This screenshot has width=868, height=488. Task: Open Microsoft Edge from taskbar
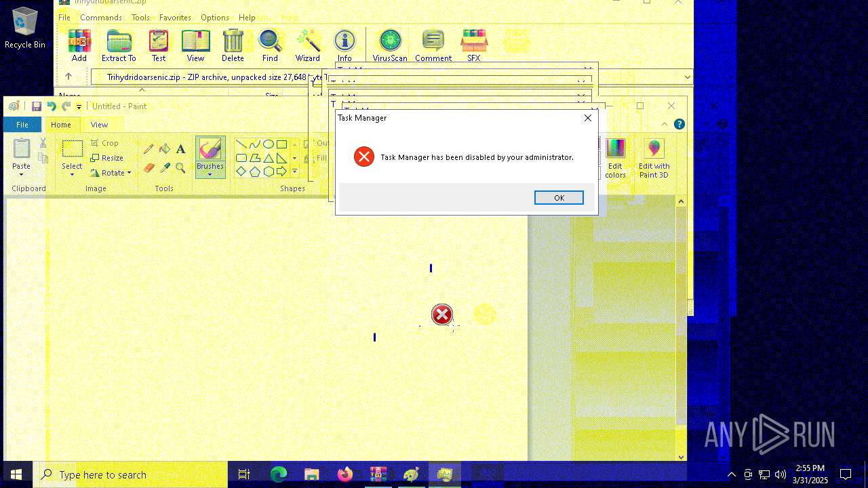point(279,474)
